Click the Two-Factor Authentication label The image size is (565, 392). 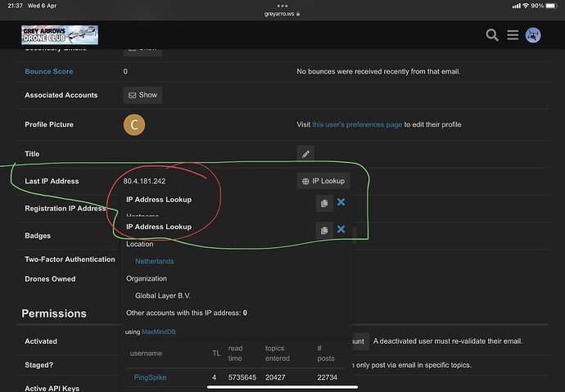(70, 259)
